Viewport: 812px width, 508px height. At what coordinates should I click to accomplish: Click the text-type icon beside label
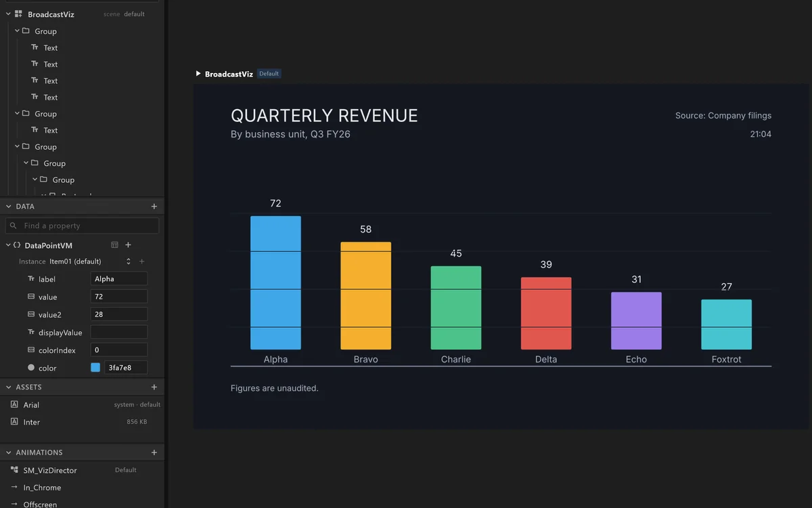(31, 278)
